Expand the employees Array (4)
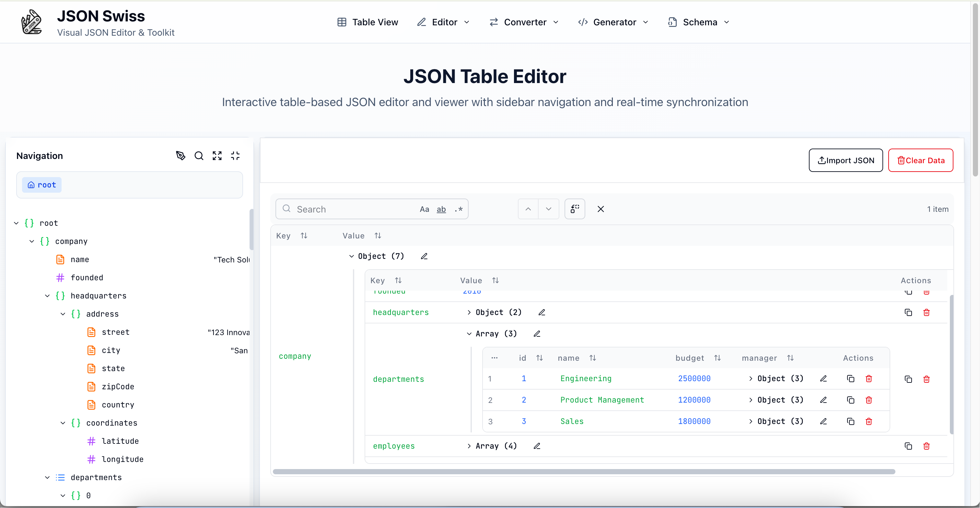980x508 pixels. click(469, 446)
